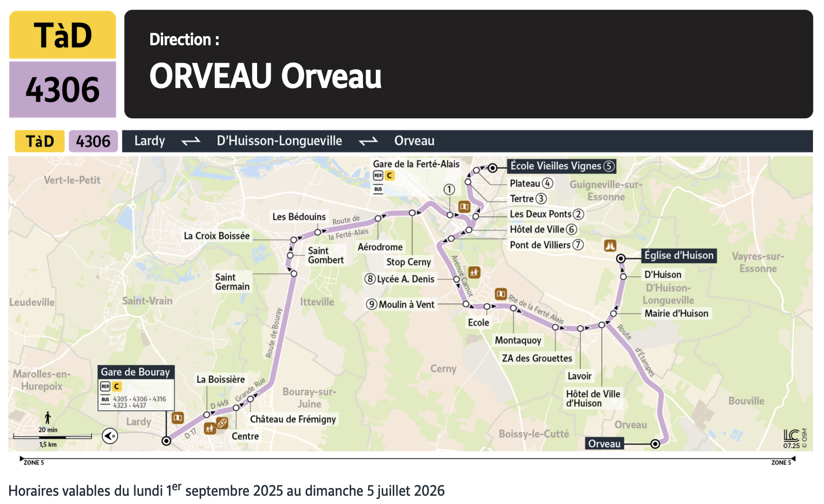Click the two-way arrows between Lardy and D'Huisson-Longueville

191,141
